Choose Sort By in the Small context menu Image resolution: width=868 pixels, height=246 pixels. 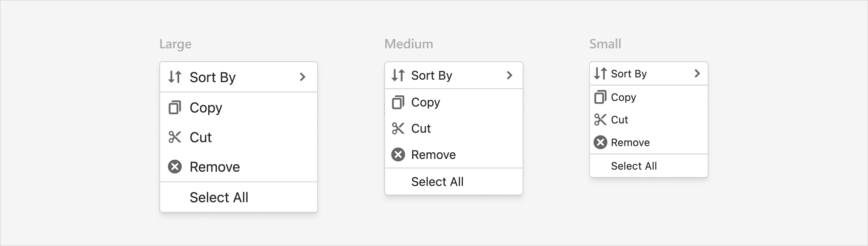[628, 73]
